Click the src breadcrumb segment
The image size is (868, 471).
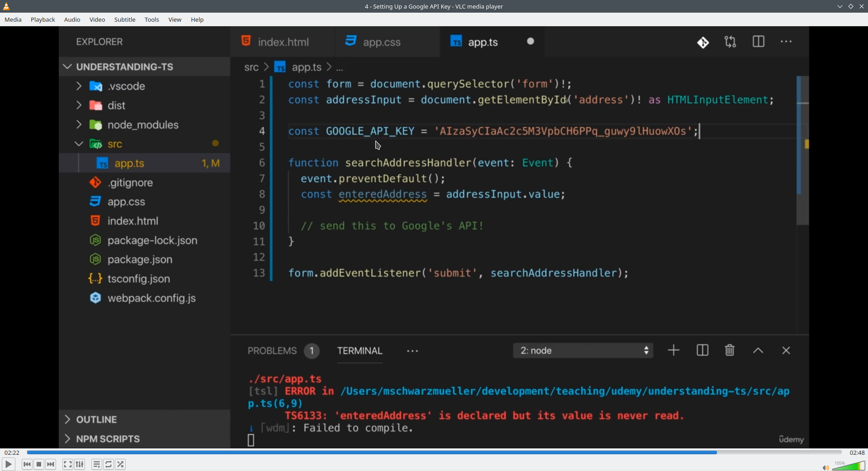click(x=251, y=67)
